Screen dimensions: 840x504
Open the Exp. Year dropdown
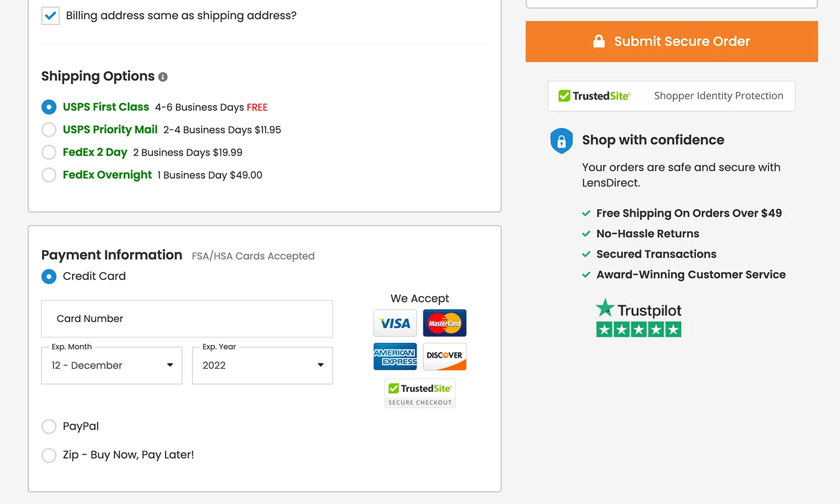pos(262,365)
